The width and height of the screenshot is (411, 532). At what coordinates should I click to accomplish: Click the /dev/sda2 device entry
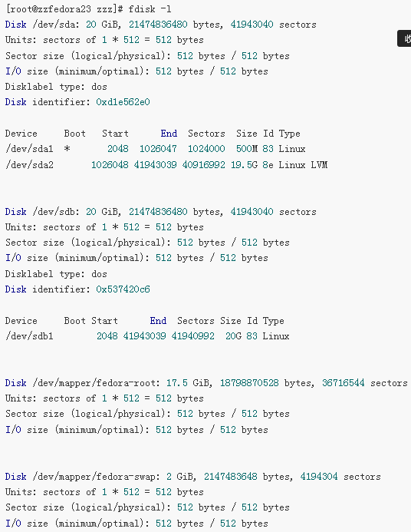tap(29, 165)
